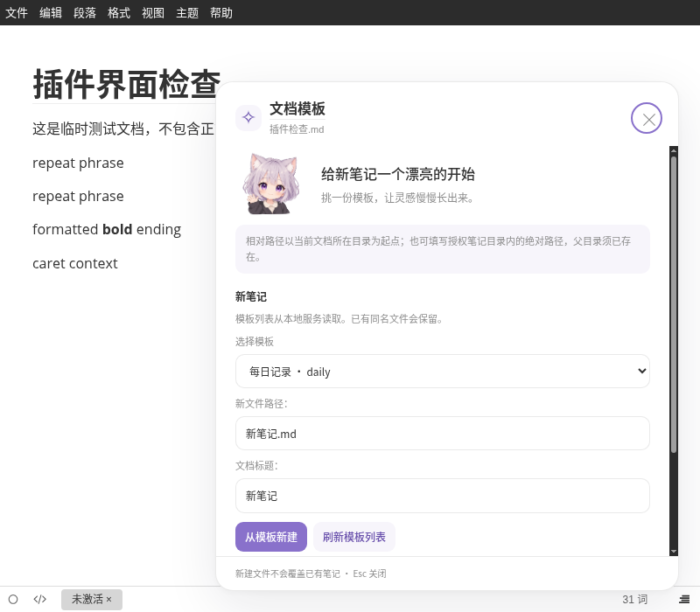
Task: Click the cat-girl mascot image
Action: (x=270, y=184)
